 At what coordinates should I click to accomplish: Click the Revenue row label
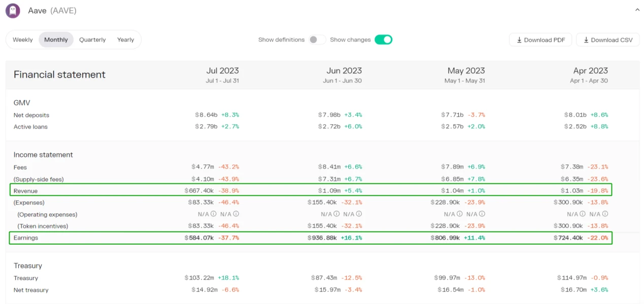(25, 191)
